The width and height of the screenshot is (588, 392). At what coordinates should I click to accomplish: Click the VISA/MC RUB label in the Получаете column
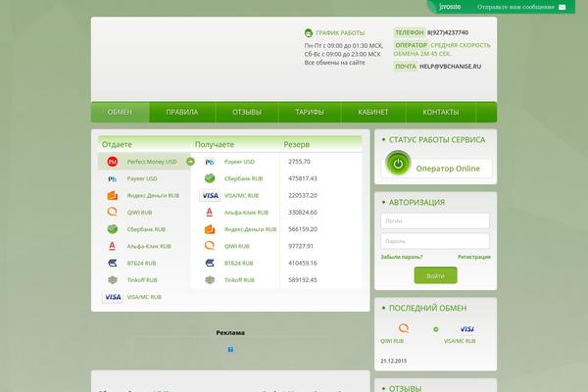(x=241, y=195)
